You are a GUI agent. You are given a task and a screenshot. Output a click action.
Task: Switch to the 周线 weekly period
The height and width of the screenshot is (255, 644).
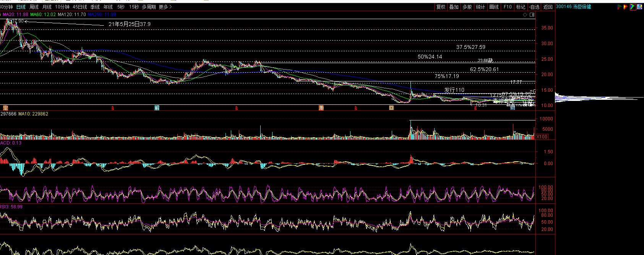tap(34, 7)
